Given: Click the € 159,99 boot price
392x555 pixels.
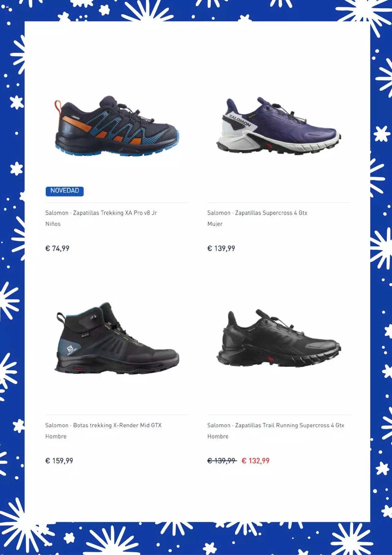Looking at the screenshot, I should coord(59,461).
